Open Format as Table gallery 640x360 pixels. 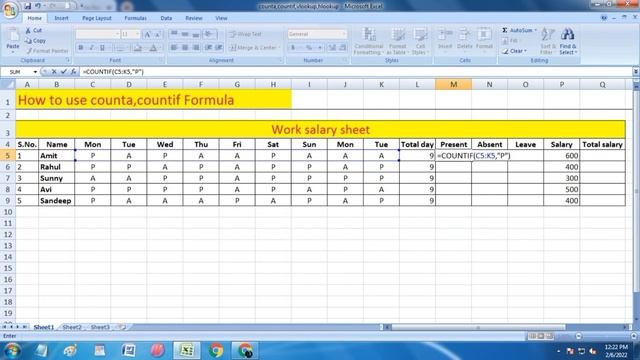pos(397,41)
